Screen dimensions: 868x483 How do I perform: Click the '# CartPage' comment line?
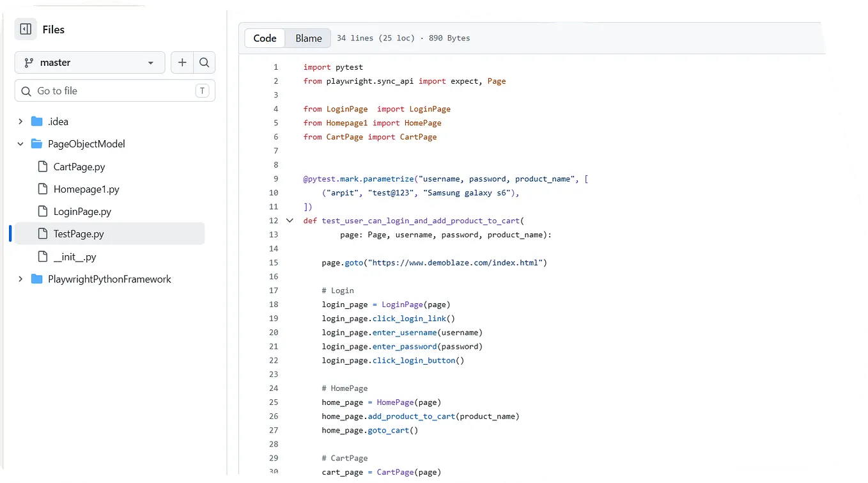345,458
